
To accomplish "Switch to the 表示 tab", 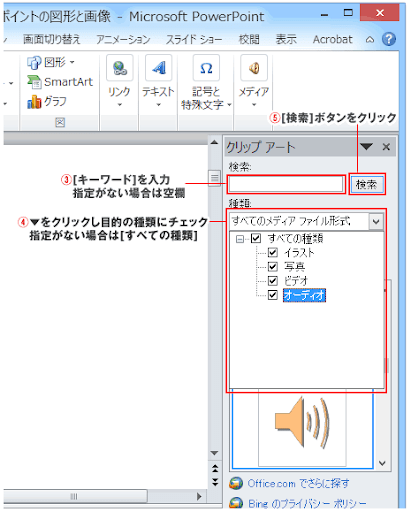I will pyautogui.click(x=286, y=39).
